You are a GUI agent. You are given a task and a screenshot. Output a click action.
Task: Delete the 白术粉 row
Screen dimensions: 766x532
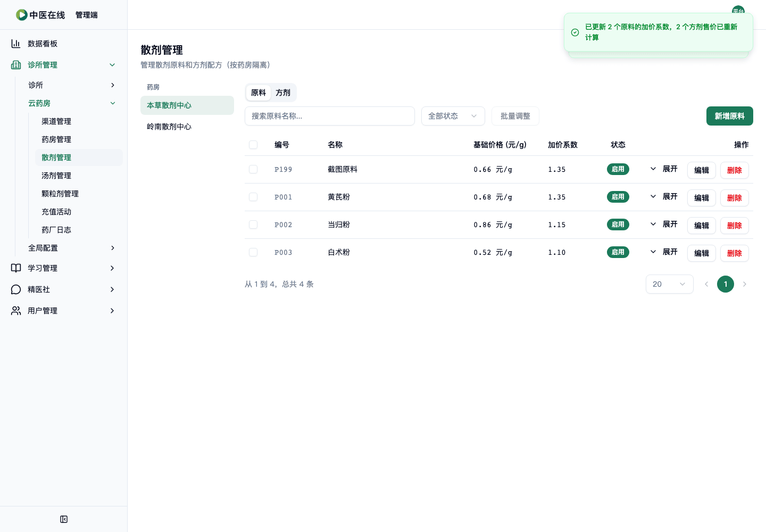point(735,253)
